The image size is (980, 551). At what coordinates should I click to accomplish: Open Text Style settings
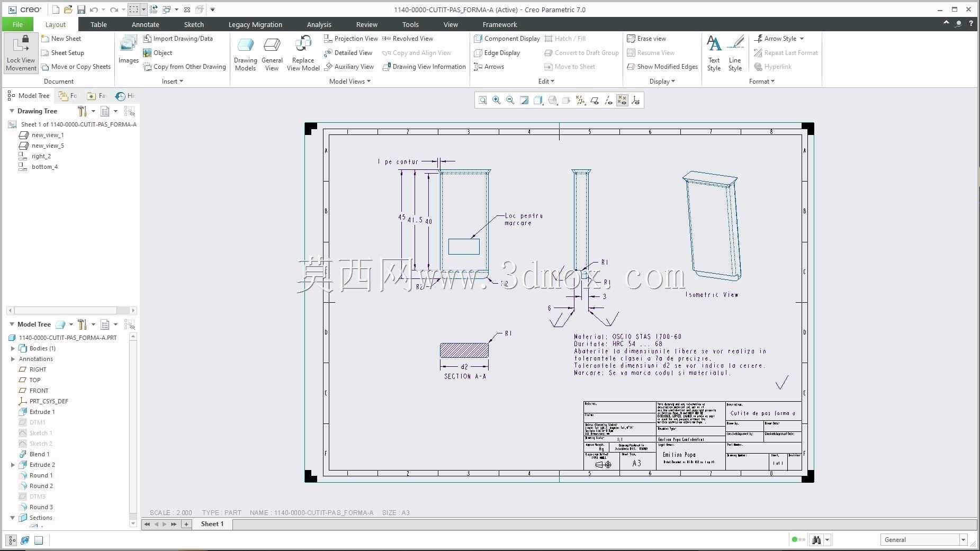714,53
